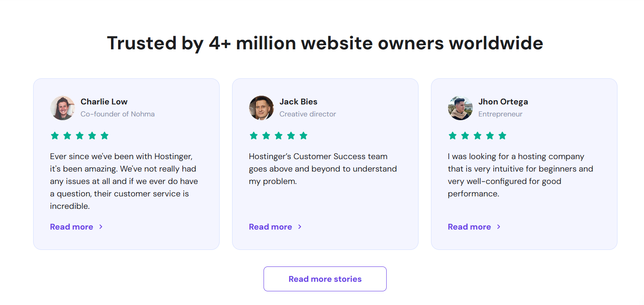Click the first star in Jack Bies' rating
Image resolution: width=644 pixels, height=305 pixels.
(x=254, y=136)
